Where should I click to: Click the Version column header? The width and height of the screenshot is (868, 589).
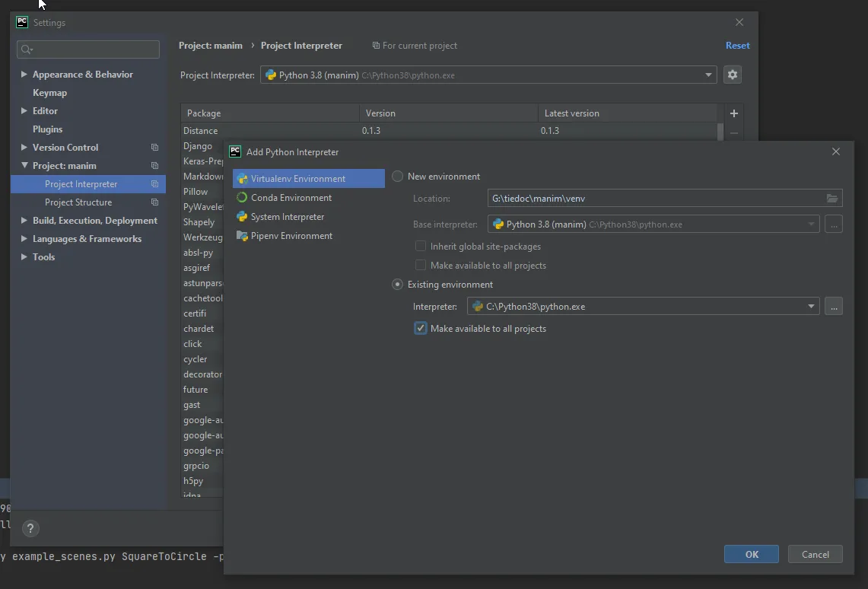(x=448, y=113)
